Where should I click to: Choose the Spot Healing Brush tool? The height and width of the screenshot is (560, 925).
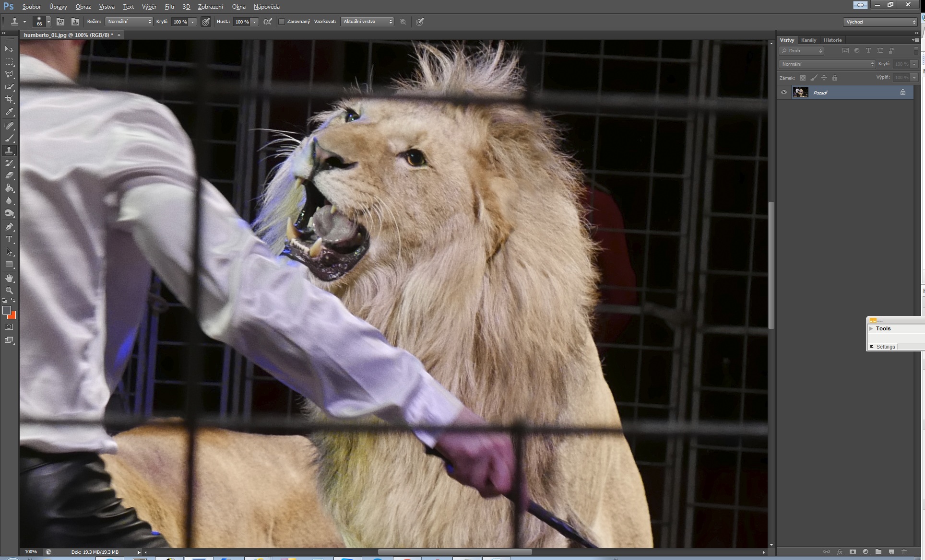pos(9,126)
